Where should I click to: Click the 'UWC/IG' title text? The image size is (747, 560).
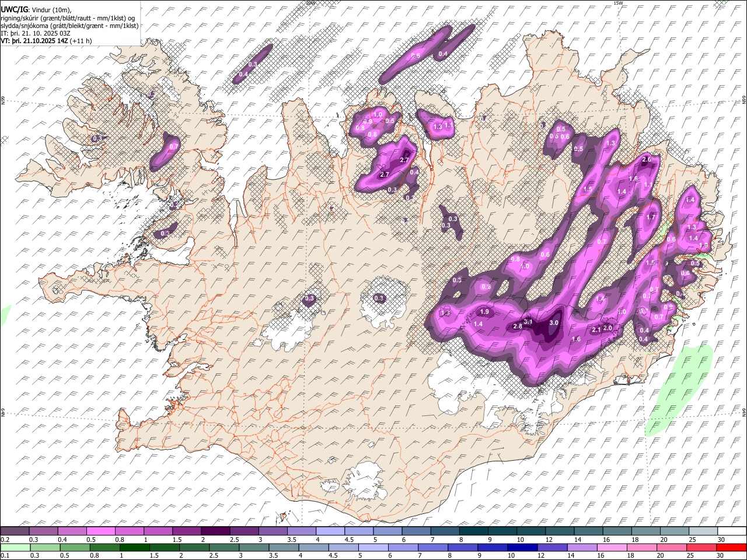[13, 9]
